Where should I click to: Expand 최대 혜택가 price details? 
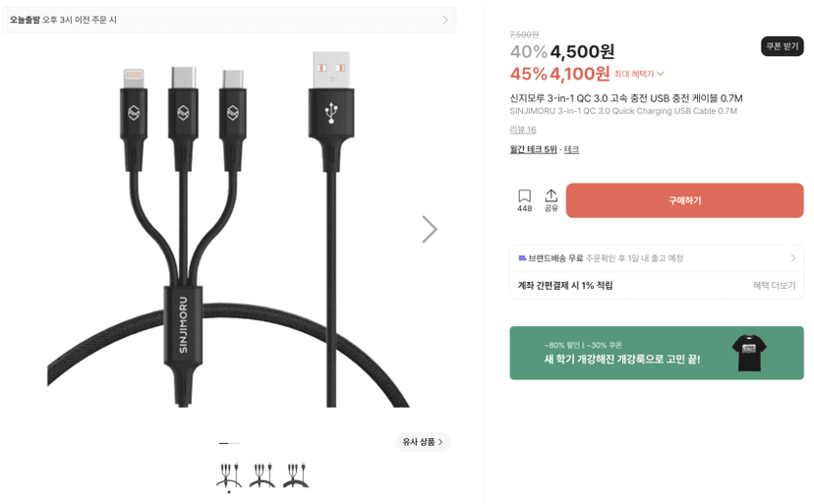[639, 75]
